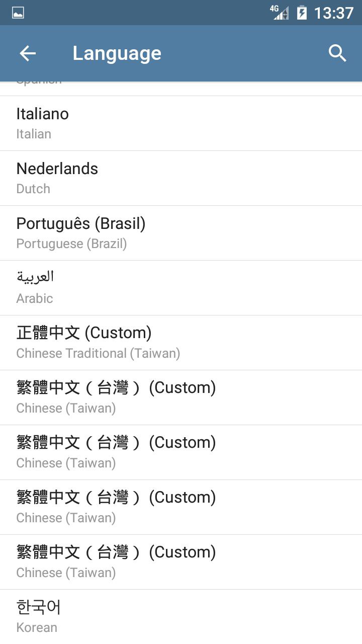Viewport: 362px width, 644px height.
Task: Tap the Language title in the toolbar
Action: [117, 53]
